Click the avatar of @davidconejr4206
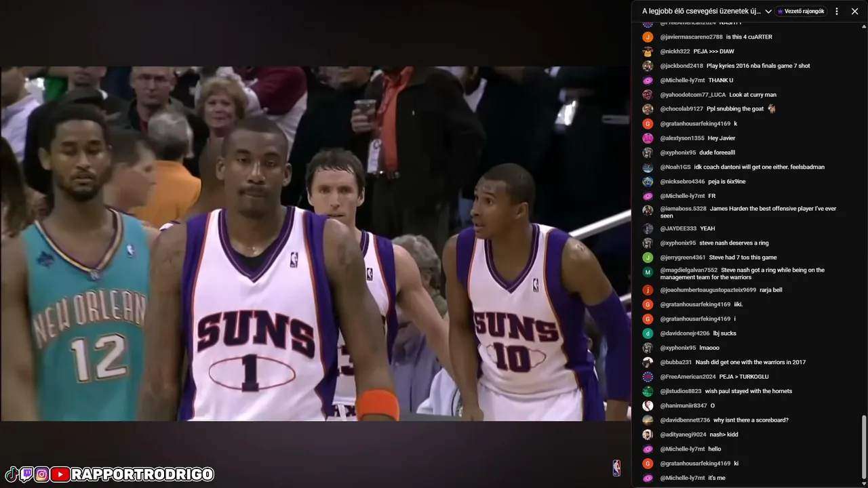 coord(648,333)
